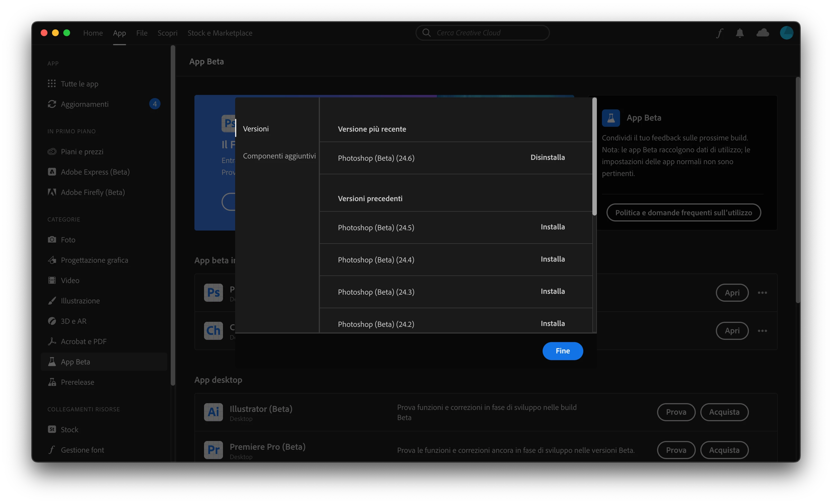Open the Stock resource link icon
This screenshot has height=504, width=832.
click(52, 429)
